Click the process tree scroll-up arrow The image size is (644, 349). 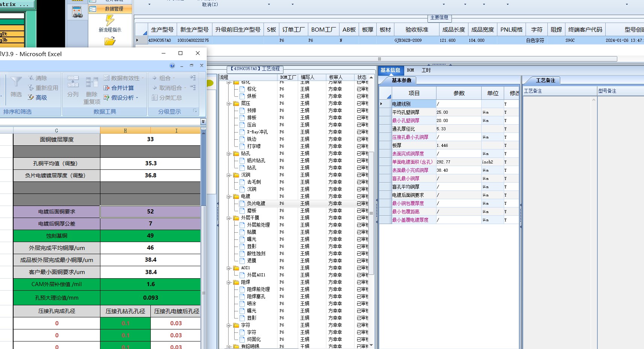click(371, 77)
